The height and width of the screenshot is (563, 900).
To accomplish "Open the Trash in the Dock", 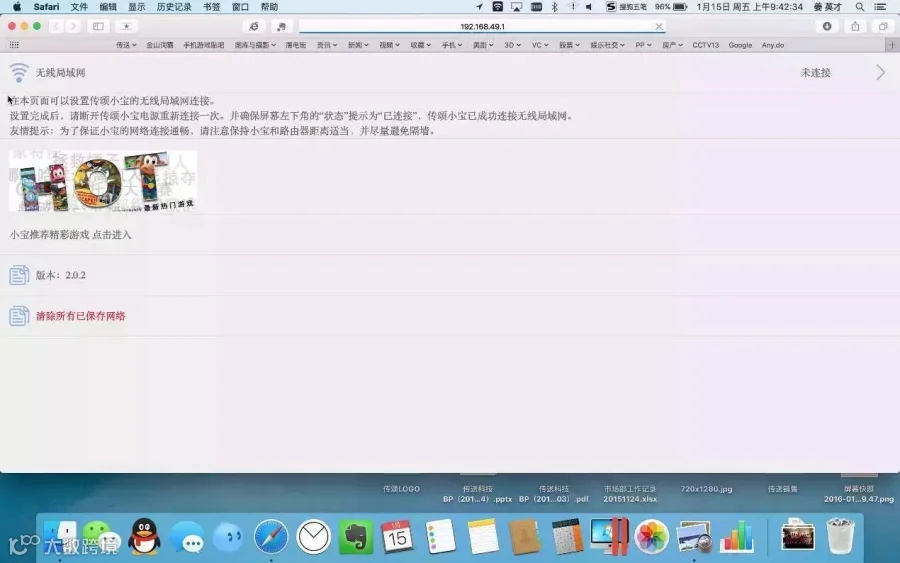I will pyautogui.click(x=841, y=536).
